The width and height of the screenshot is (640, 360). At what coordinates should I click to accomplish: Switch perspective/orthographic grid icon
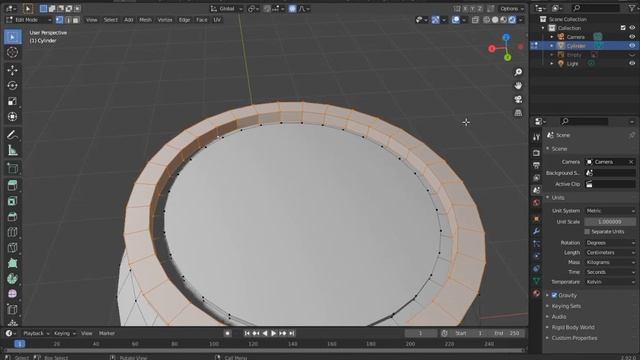point(518,113)
